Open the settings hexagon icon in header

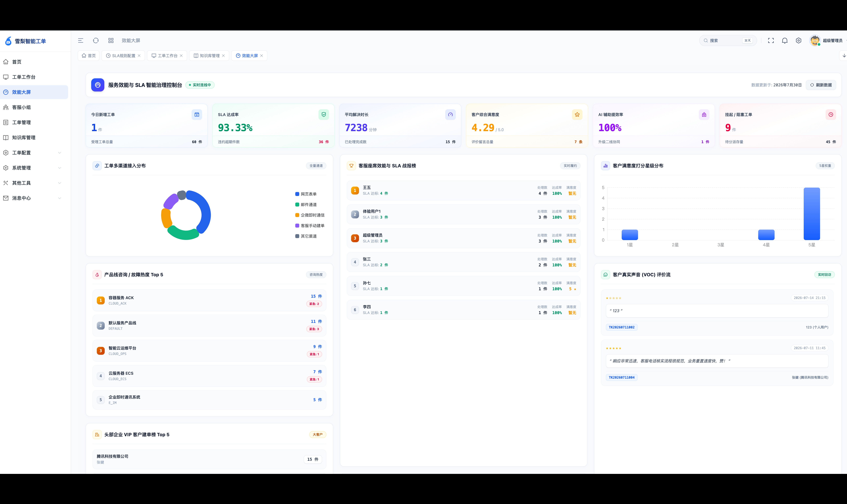(798, 40)
